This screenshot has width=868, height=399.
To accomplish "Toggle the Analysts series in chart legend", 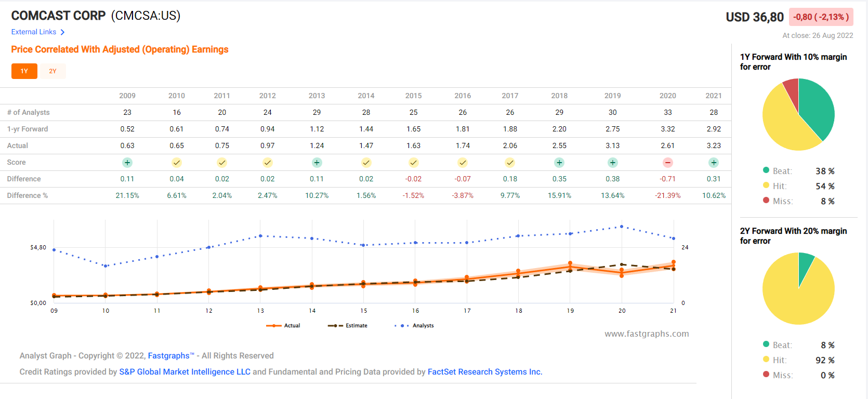I will coord(414,326).
